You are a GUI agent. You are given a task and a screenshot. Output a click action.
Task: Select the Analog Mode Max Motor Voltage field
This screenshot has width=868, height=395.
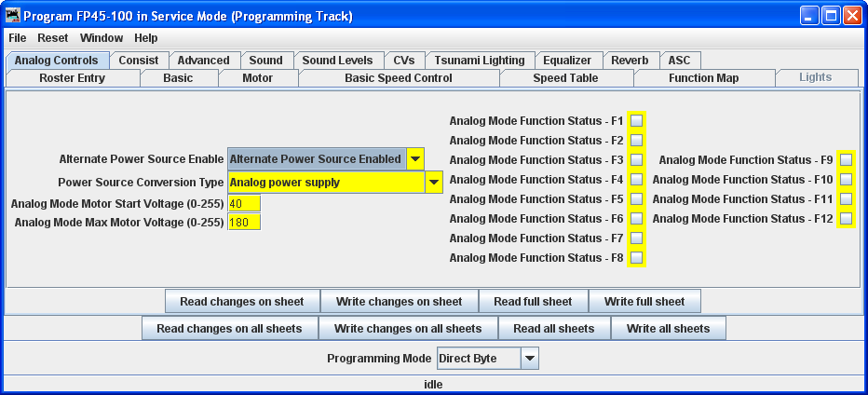[x=244, y=222]
